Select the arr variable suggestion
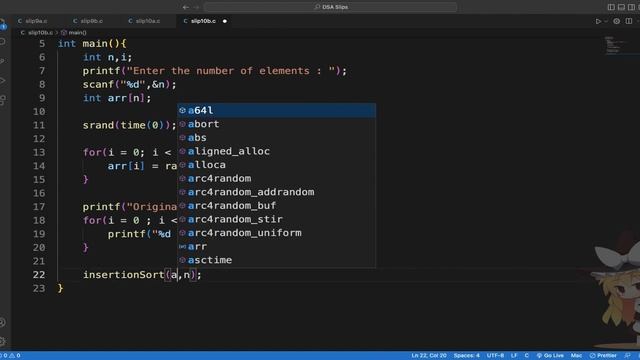Viewport: 640px width, 360px height. click(276, 247)
